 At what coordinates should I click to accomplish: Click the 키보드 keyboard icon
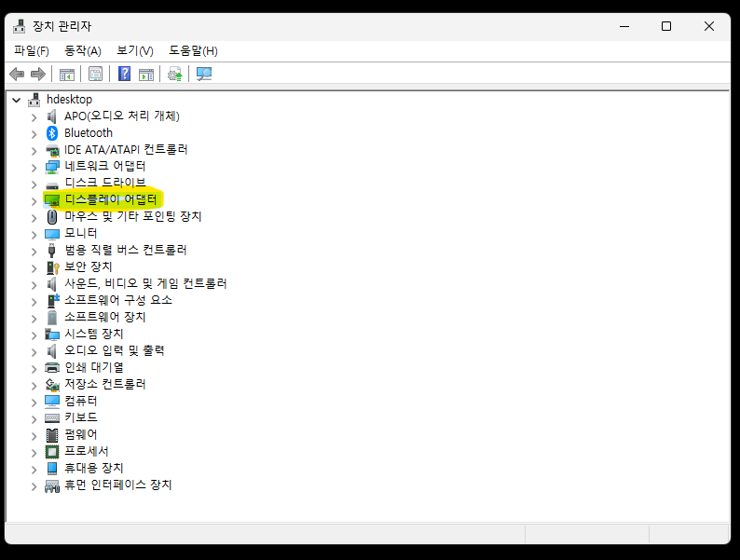(x=52, y=418)
